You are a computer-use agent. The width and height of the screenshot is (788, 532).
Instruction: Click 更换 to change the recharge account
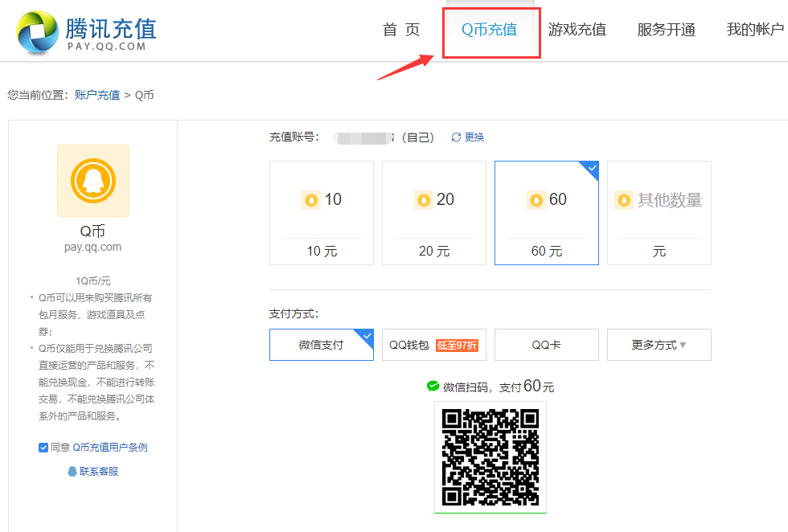[x=474, y=137]
